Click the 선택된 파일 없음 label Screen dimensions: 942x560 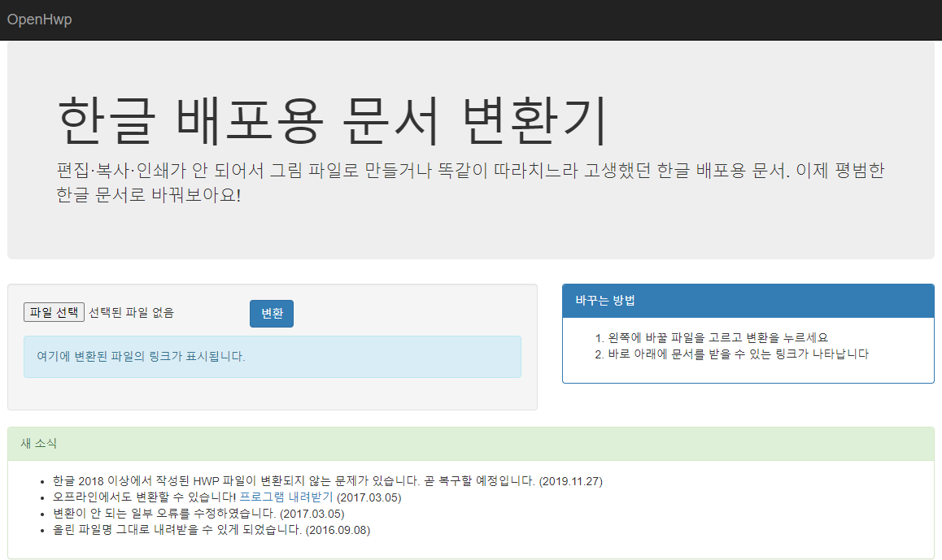click(132, 312)
